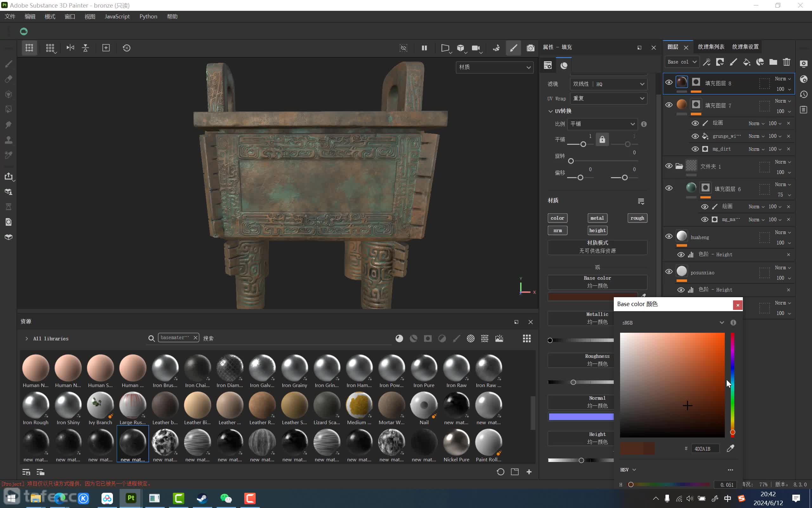Add new resource with plus icon
812x508 pixels.
(529, 472)
